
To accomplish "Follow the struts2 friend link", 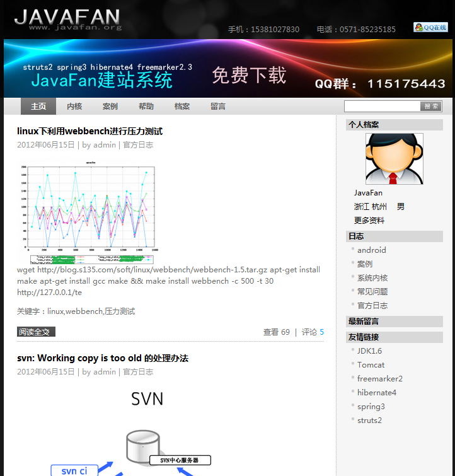I will tap(369, 421).
